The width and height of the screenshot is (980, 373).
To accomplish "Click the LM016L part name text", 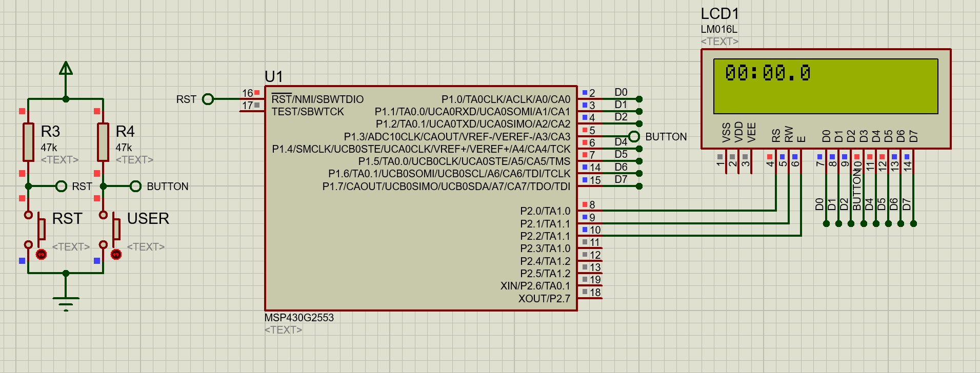I will (719, 29).
